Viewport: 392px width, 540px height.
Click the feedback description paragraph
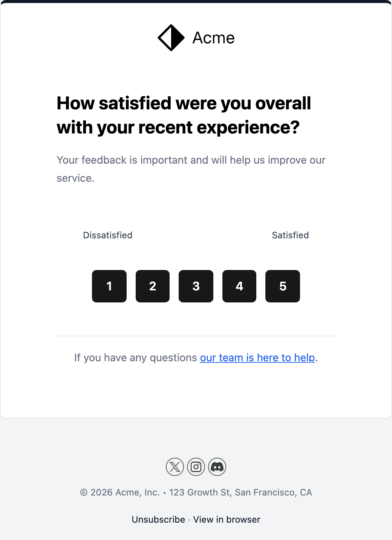(191, 169)
